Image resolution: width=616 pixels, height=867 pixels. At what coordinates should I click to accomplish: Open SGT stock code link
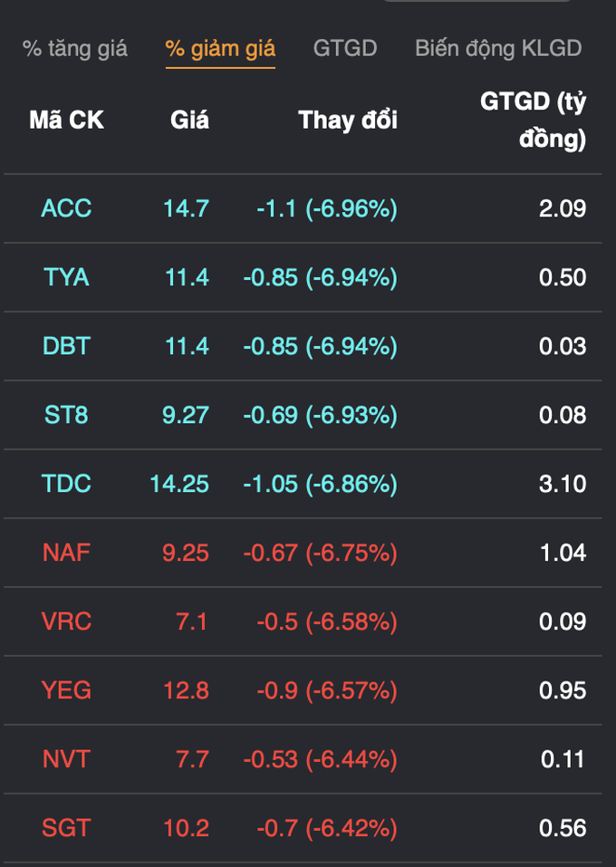pyautogui.click(x=66, y=828)
